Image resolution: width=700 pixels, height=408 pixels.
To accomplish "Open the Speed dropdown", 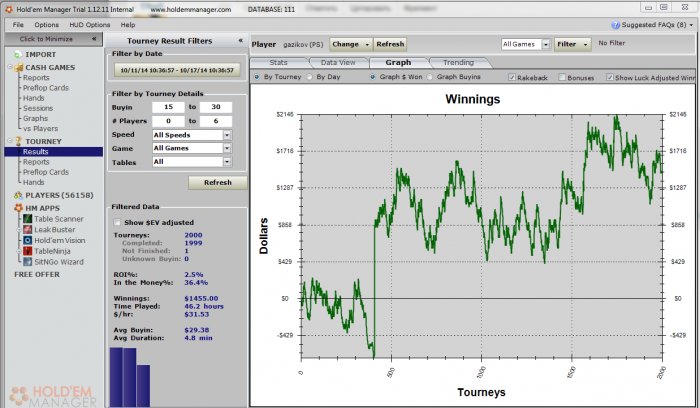I will [x=227, y=135].
